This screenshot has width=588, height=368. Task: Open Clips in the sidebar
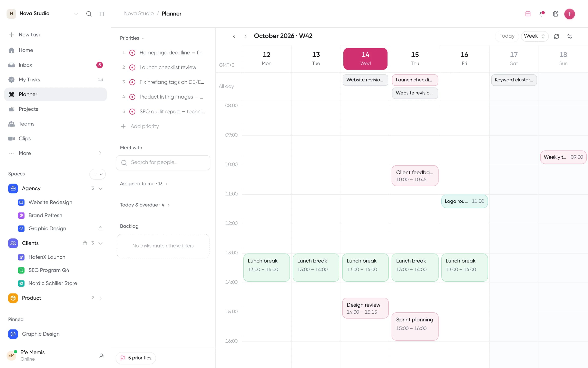(55, 138)
